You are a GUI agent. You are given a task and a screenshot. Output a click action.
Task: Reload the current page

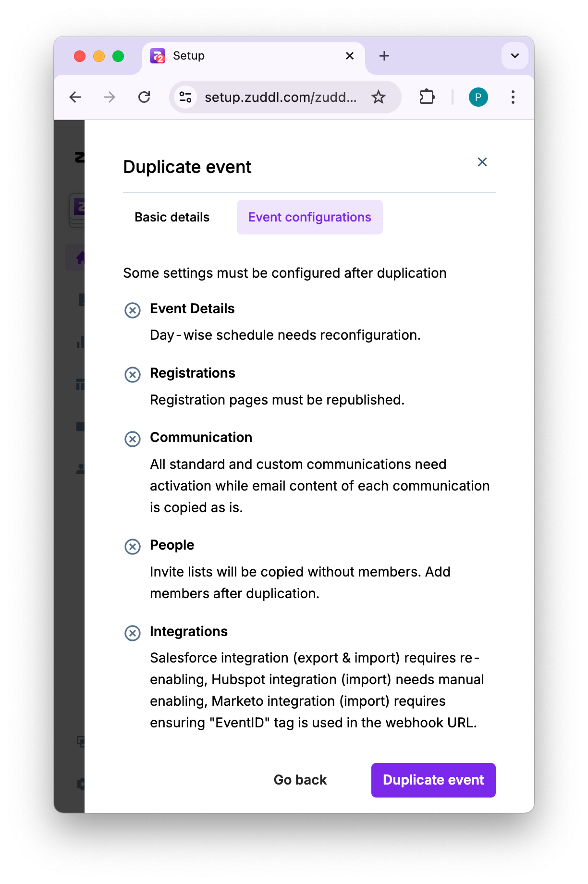144,98
